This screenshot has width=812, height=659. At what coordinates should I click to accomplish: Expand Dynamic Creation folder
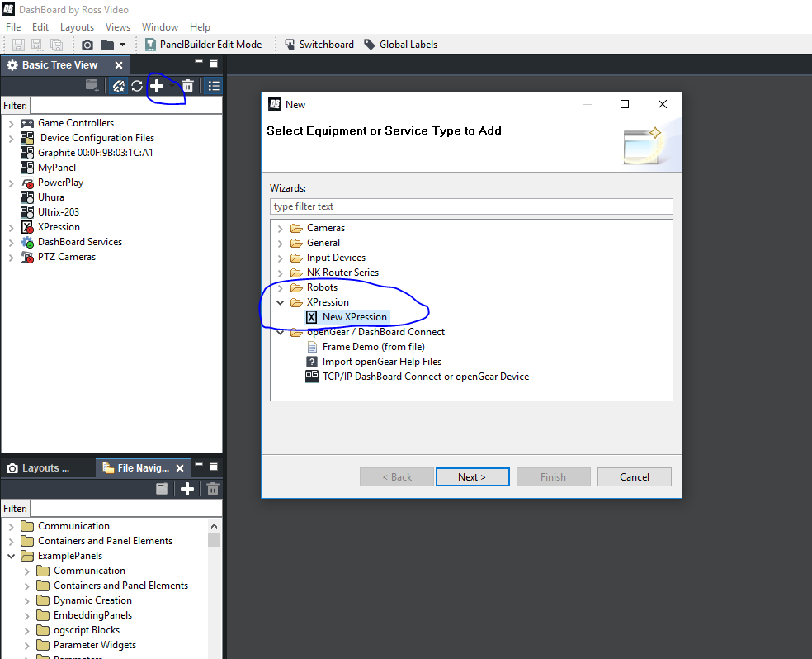click(x=27, y=601)
